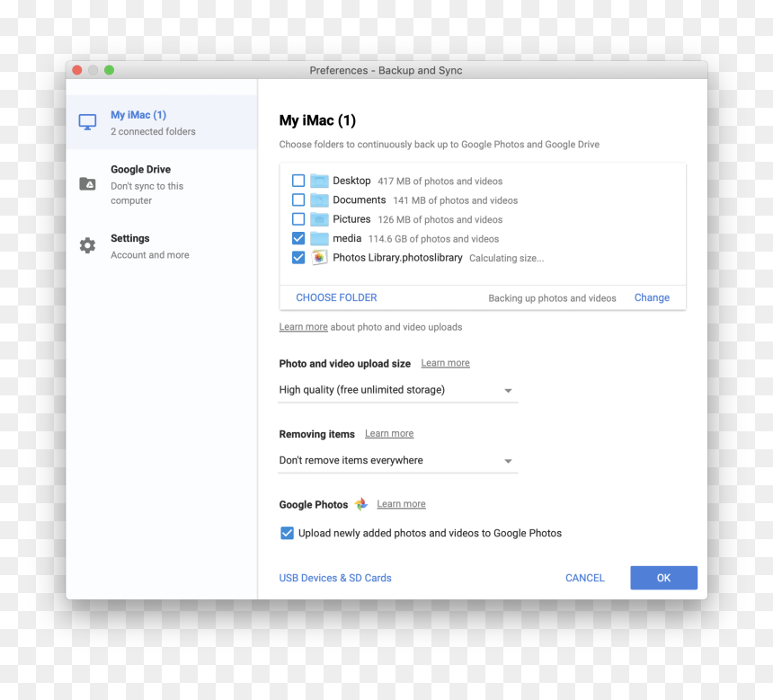The height and width of the screenshot is (700, 773).
Task: Confirm preferences with the OK button
Action: pyautogui.click(x=663, y=578)
